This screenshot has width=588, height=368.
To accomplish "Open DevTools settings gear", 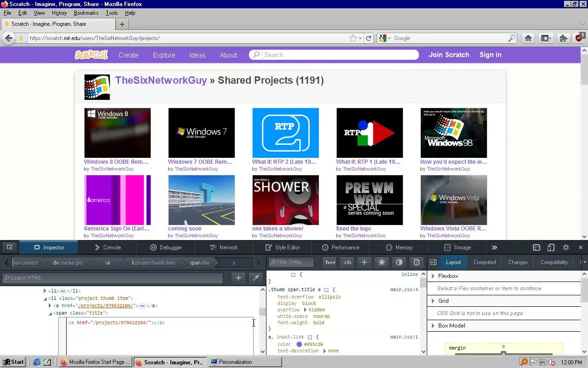I will pyautogui.click(x=566, y=247).
